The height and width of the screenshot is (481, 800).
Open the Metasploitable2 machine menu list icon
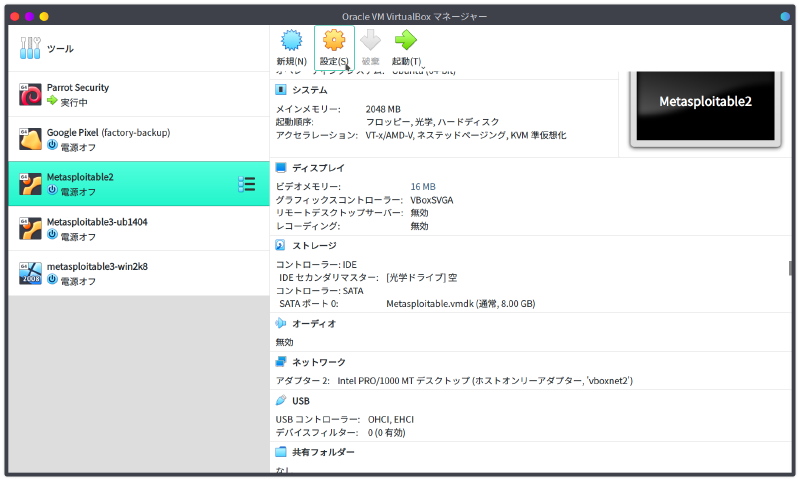click(246, 183)
